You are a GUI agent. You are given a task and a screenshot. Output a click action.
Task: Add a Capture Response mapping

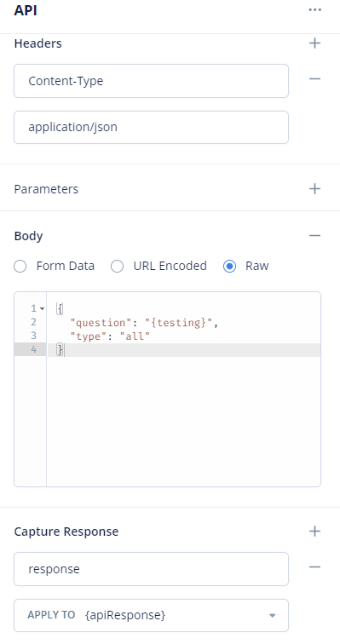[x=314, y=531]
